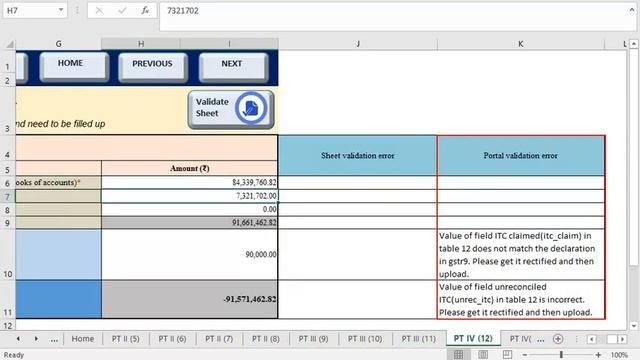Open zoom dialog via 100% label
640x360 pixels.
[x=619, y=355]
